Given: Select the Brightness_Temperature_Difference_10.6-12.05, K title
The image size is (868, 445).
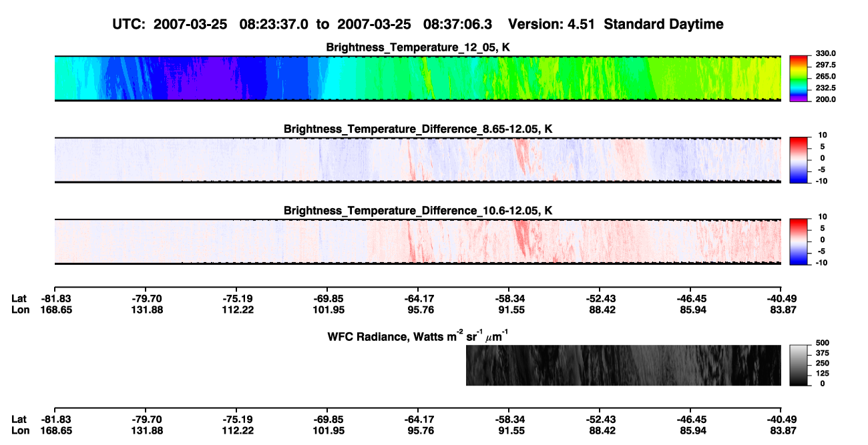Looking at the screenshot, I should pos(418,211).
